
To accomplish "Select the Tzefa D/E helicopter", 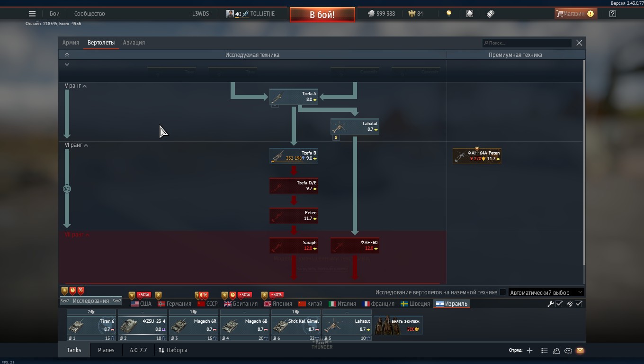I will coord(294,186).
